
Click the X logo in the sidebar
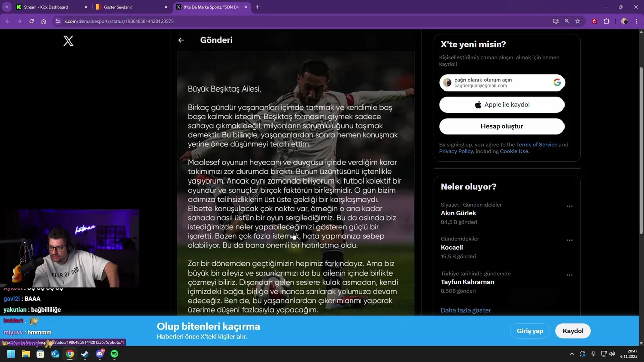click(68, 41)
